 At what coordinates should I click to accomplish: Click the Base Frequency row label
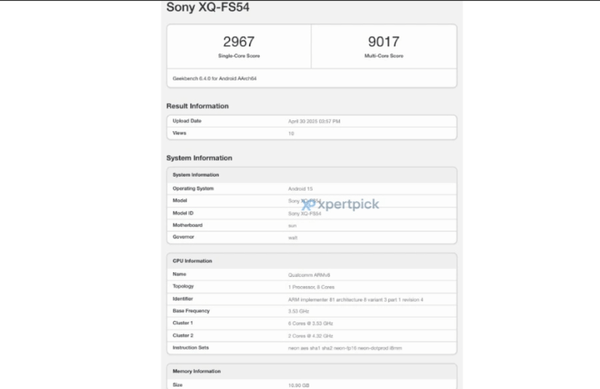coord(191,311)
